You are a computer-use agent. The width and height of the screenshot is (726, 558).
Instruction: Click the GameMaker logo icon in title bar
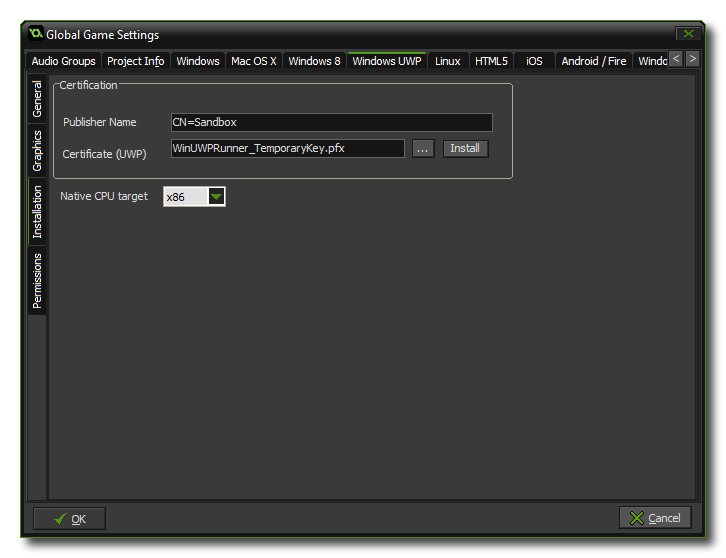35,35
